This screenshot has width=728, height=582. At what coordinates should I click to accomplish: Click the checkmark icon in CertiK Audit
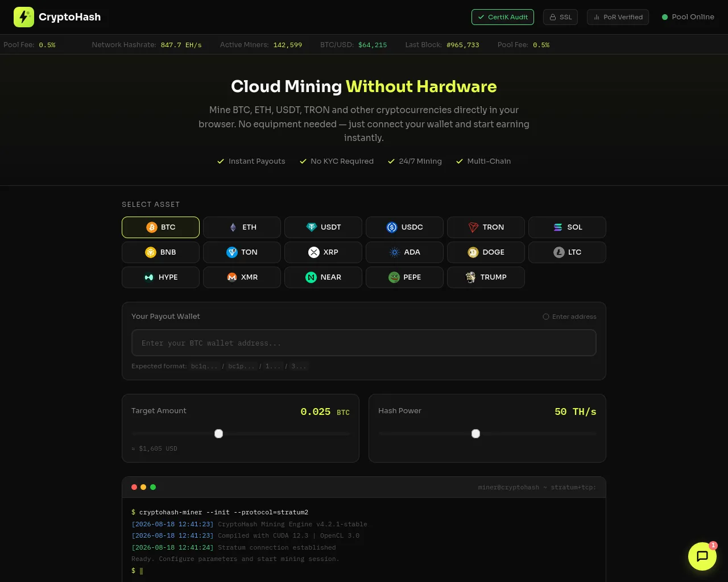point(481,17)
